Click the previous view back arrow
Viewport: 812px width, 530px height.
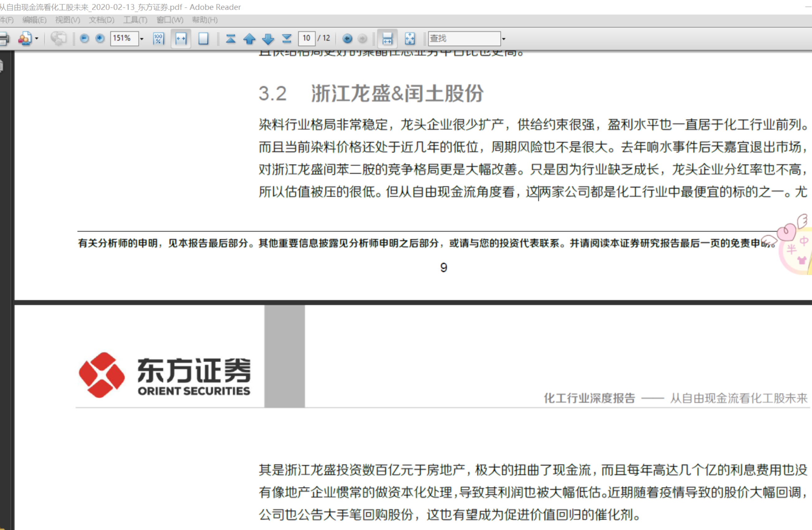[347, 39]
